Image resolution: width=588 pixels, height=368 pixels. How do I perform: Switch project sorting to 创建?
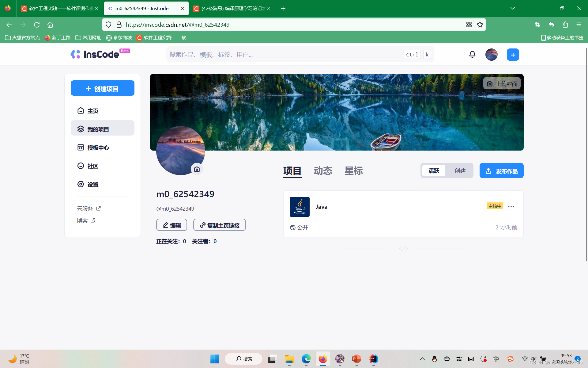tap(460, 171)
